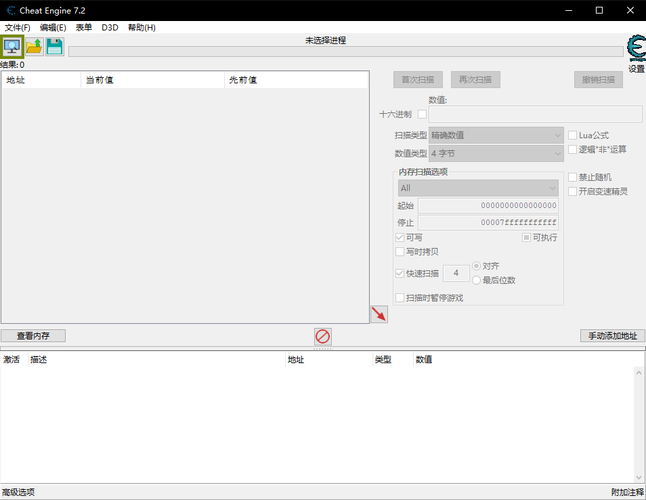The width and height of the screenshot is (646, 500).
Task: Open the 数值类型 dropdown showing 4 字节
Action: coord(496,154)
